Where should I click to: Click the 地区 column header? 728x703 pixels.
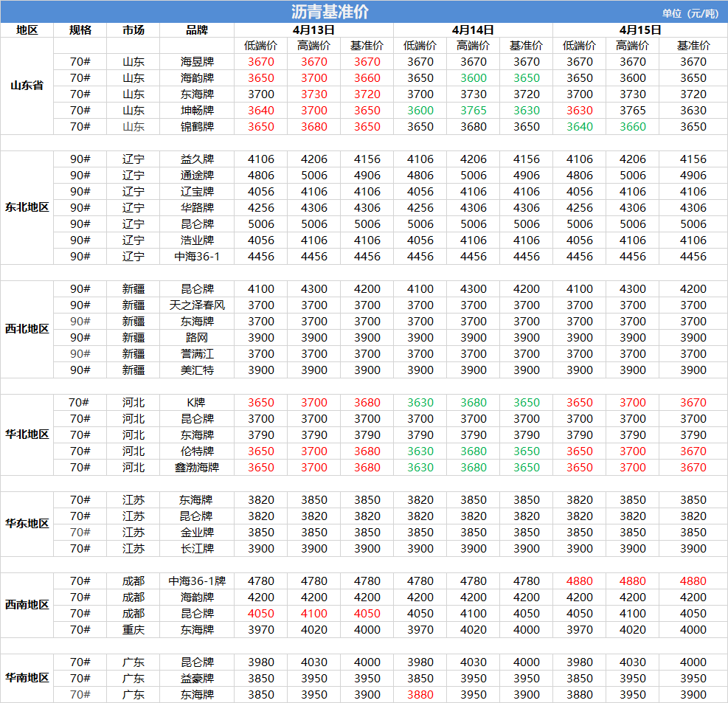[x=27, y=30]
